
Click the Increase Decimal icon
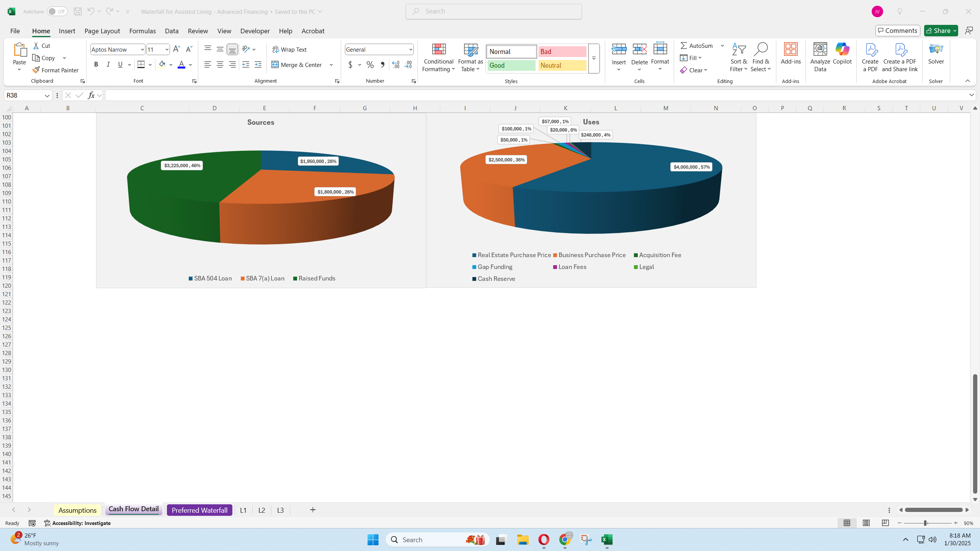(x=396, y=65)
